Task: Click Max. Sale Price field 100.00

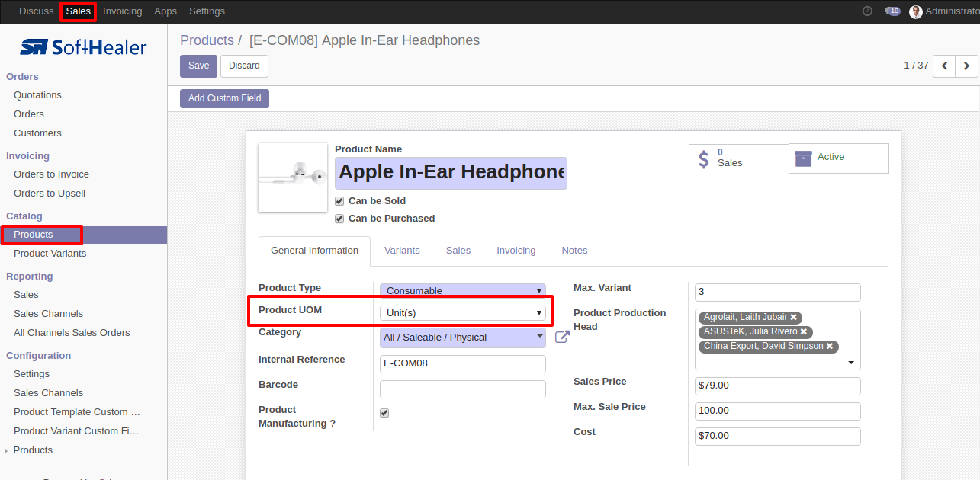Action: tap(778, 411)
